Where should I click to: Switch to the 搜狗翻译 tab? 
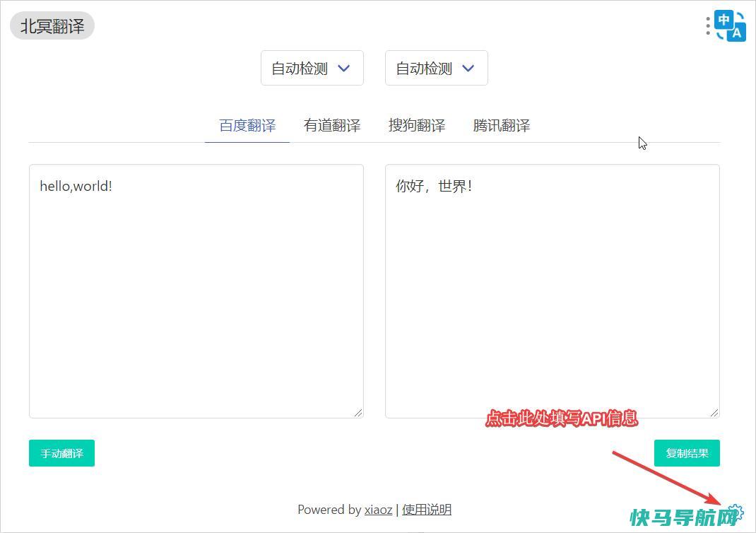point(417,125)
